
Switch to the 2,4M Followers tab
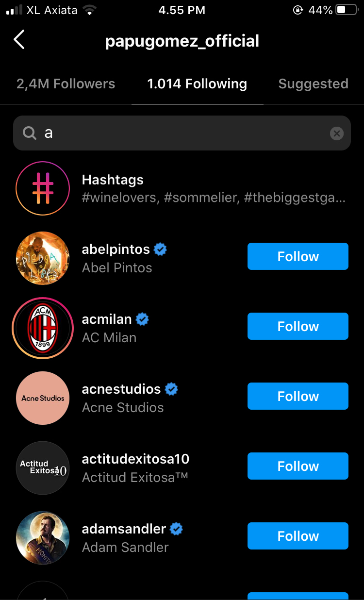[x=66, y=84]
